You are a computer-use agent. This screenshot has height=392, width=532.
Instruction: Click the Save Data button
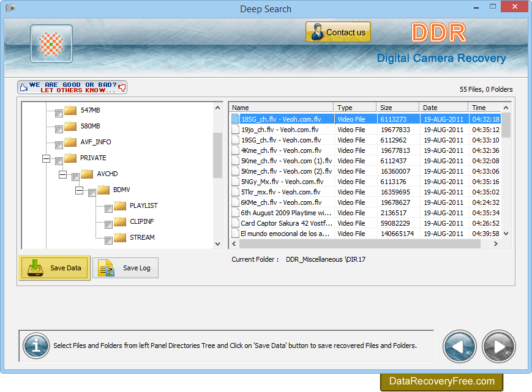[x=54, y=268]
